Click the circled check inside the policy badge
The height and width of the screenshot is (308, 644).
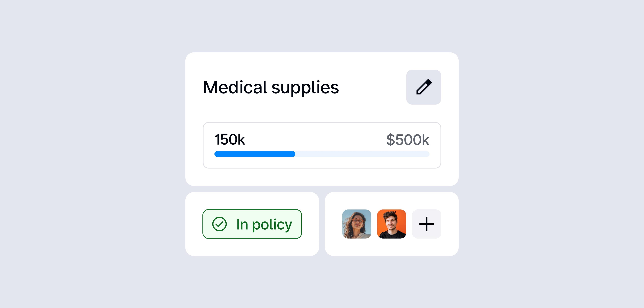pos(220,224)
